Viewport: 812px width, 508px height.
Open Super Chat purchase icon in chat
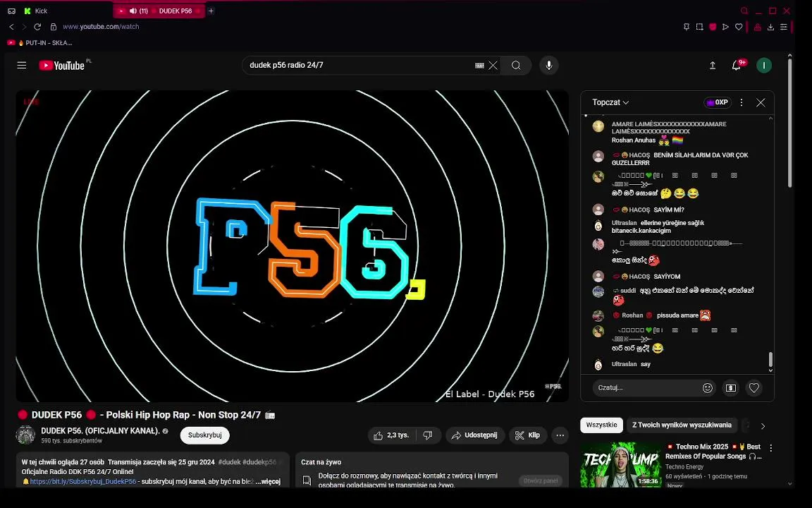[x=731, y=388]
